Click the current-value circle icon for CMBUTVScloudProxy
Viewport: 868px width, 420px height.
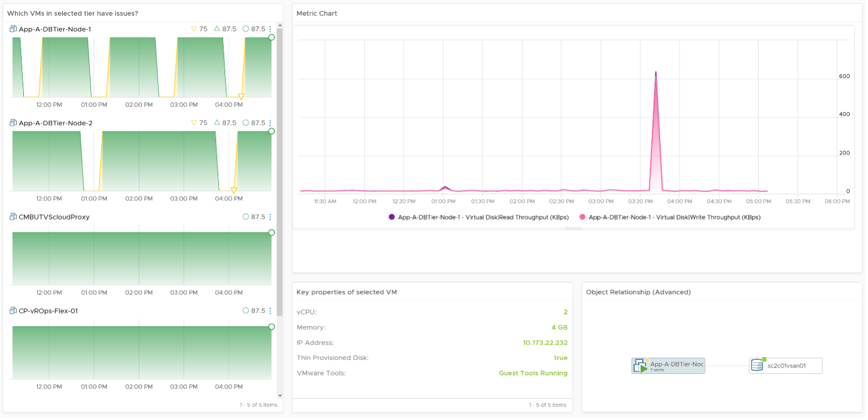point(246,216)
